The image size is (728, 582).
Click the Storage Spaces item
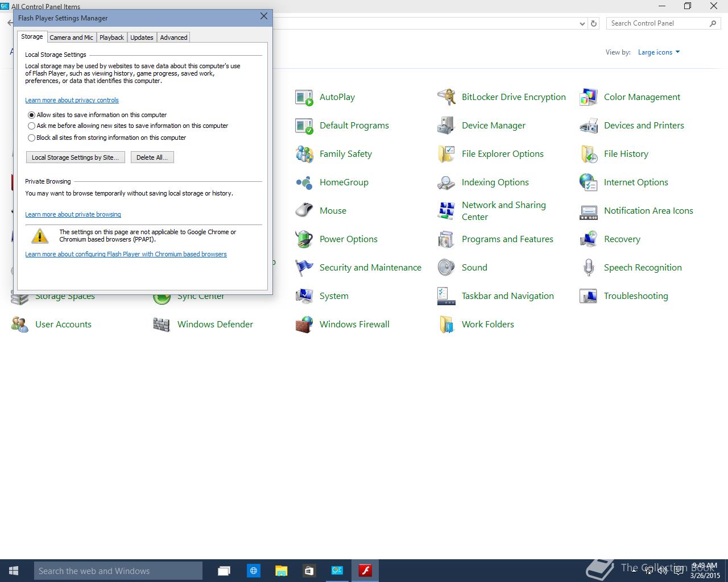53,297
